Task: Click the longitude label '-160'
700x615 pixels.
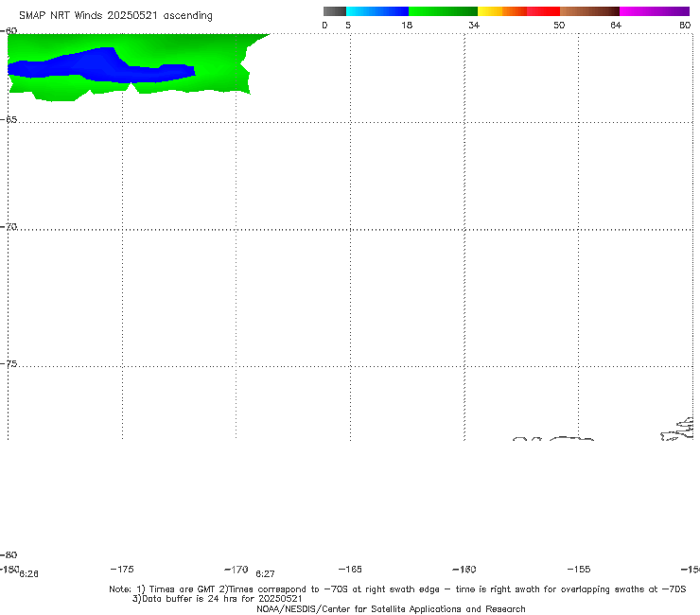Action: 464,569
